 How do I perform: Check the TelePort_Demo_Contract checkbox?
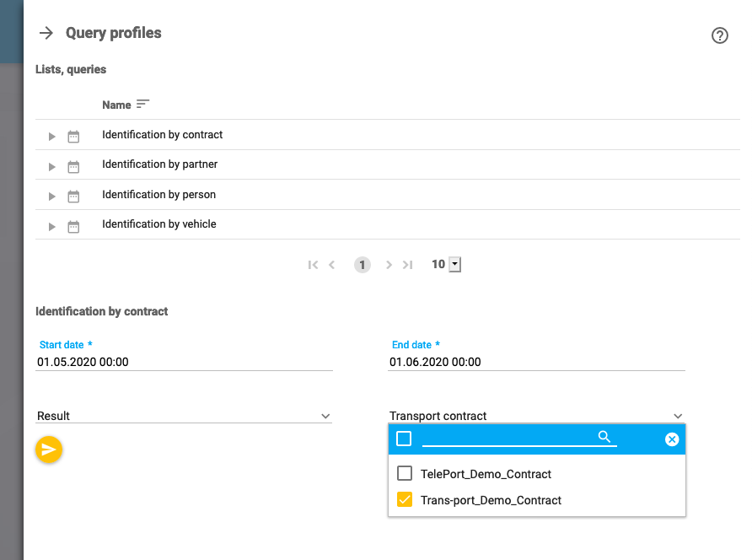point(404,473)
